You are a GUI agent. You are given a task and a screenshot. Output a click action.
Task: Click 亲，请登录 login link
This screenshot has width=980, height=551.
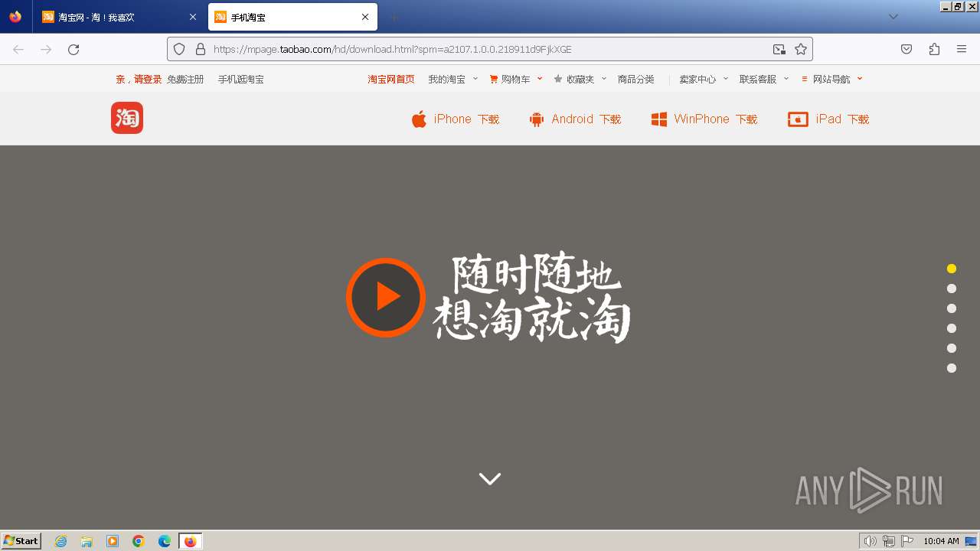(139, 79)
